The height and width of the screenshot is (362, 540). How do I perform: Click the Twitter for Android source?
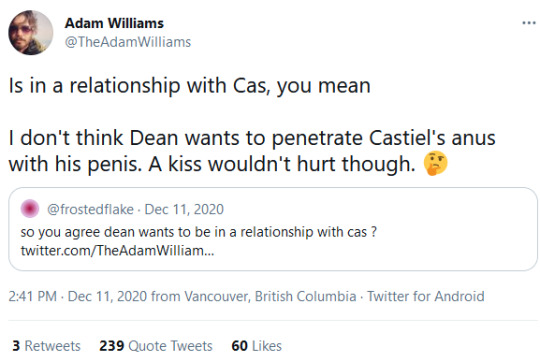click(426, 296)
